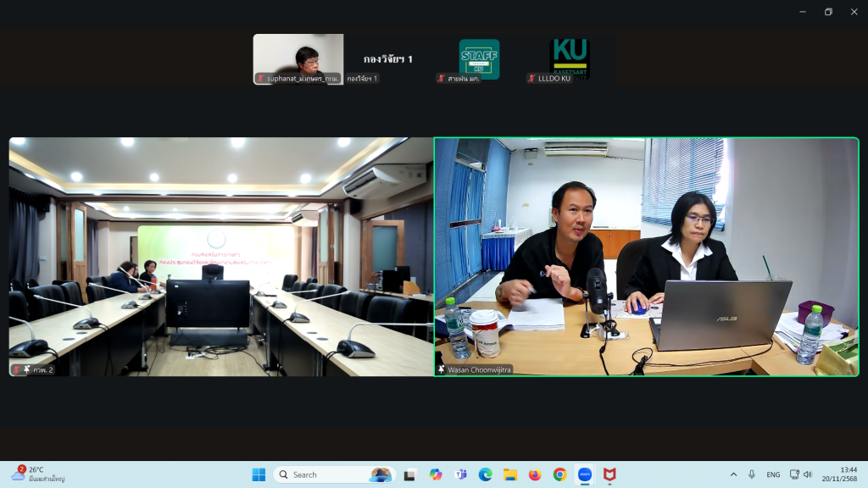The height and width of the screenshot is (488, 868).
Task: Open the weather widget showing 26°C
Action: click(38, 474)
